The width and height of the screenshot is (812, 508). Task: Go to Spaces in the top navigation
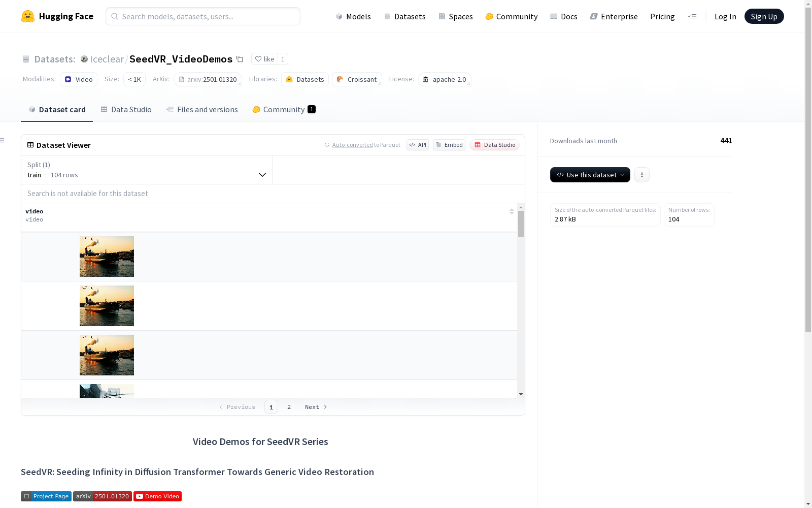pos(456,16)
